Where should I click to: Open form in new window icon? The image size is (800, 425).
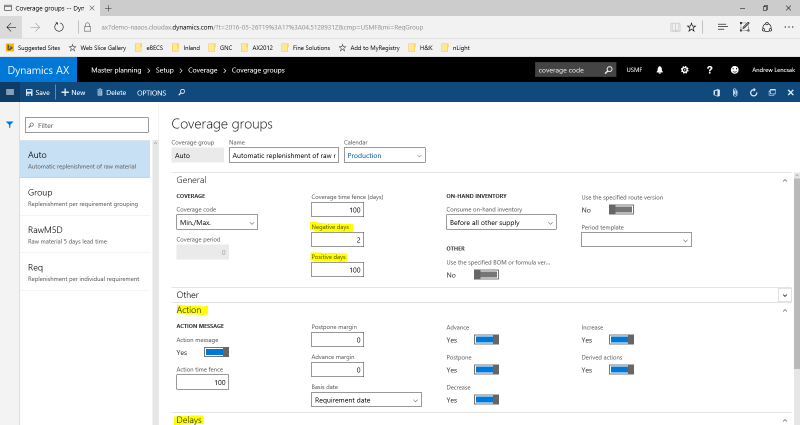[772, 92]
